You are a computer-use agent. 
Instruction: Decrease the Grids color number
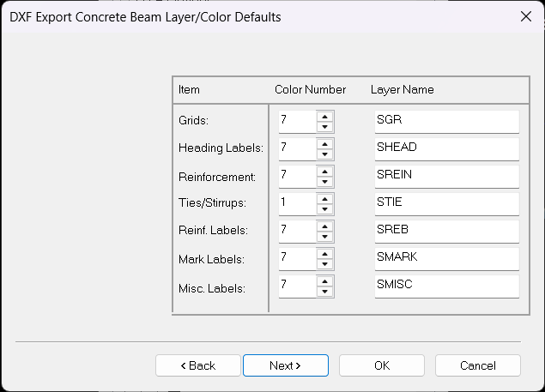coord(325,127)
